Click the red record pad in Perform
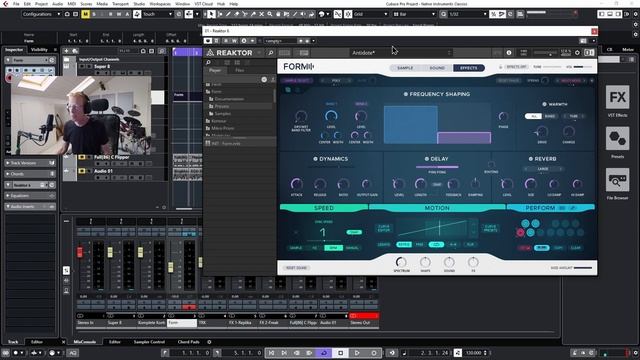 pyautogui.click(x=520, y=233)
